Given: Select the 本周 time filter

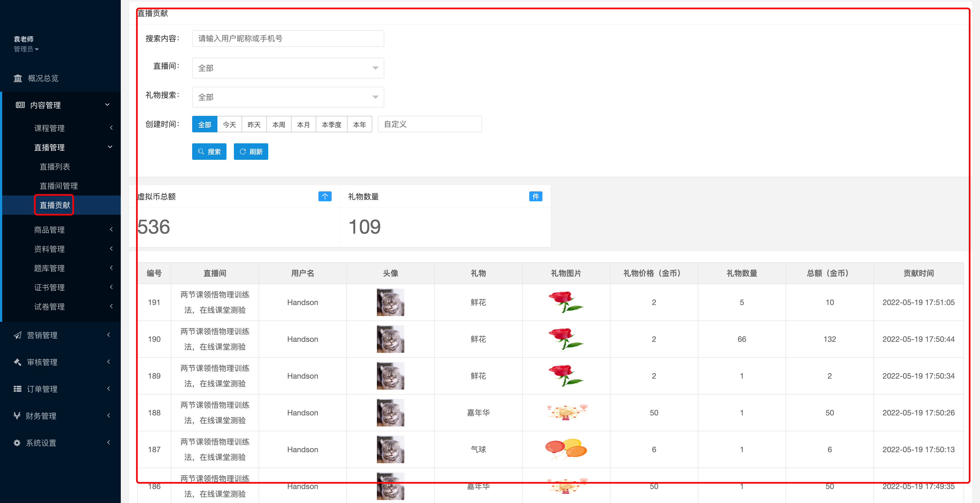Looking at the screenshot, I should (x=279, y=124).
